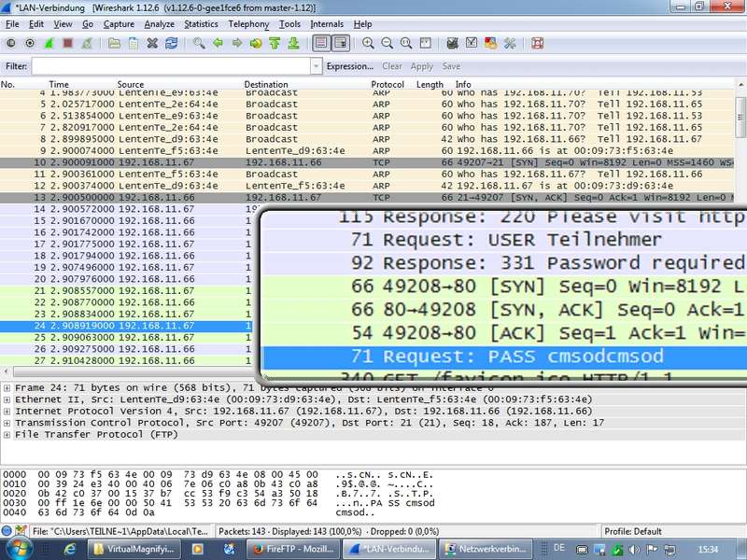Reload the current capture file

coord(172,43)
